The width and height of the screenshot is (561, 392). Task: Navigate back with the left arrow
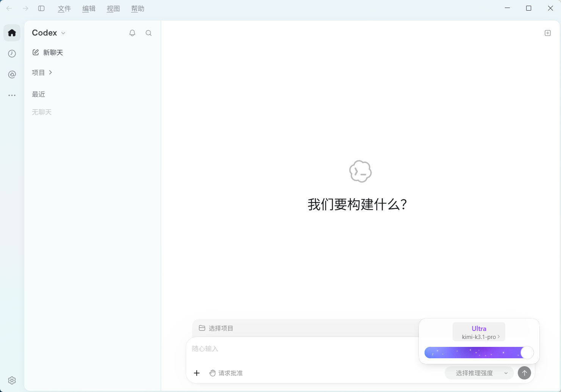[x=9, y=8]
